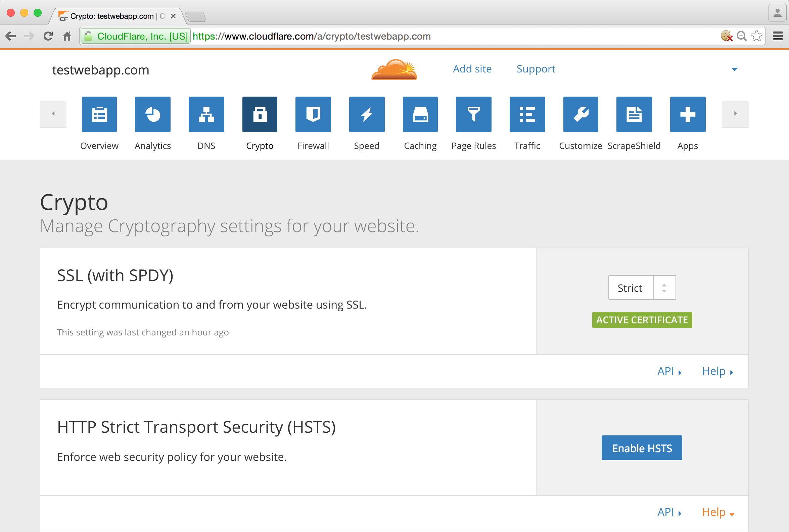This screenshot has height=532, width=789.
Task: Expand Help under the HSTS section
Action: click(x=717, y=512)
